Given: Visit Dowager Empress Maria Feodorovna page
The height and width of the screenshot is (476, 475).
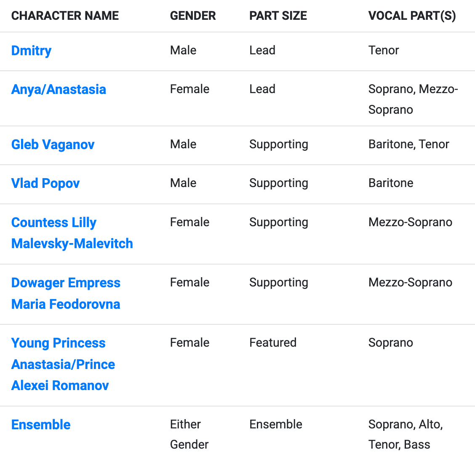Looking at the screenshot, I should point(66,294).
